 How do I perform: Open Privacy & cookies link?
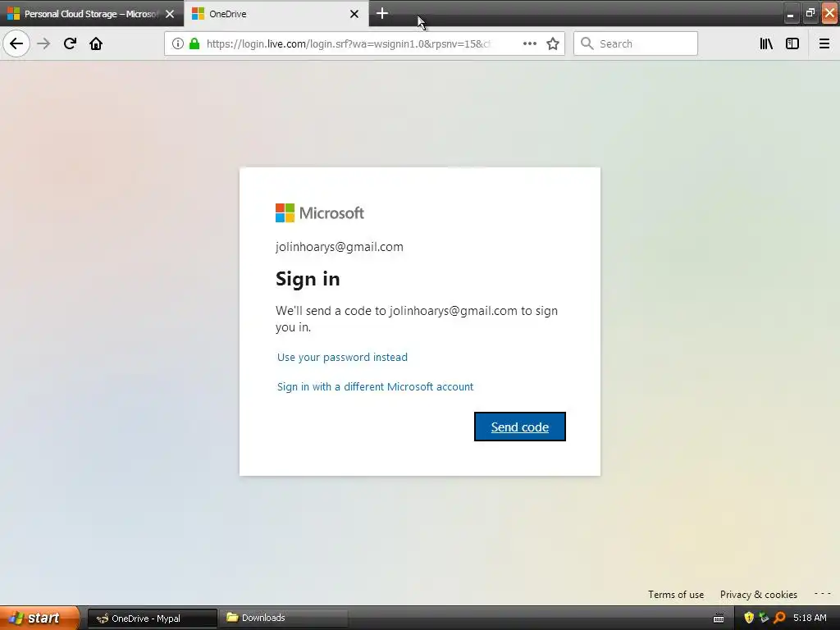[x=759, y=594]
